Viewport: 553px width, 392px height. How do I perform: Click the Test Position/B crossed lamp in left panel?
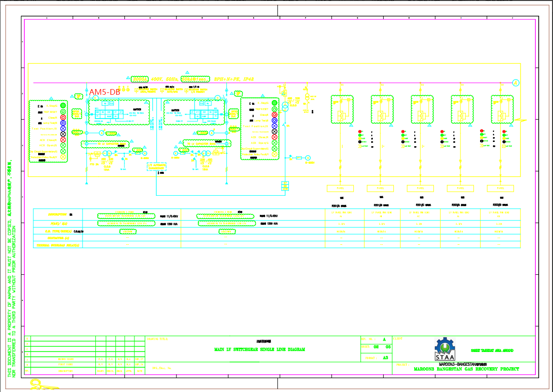tap(63, 129)
